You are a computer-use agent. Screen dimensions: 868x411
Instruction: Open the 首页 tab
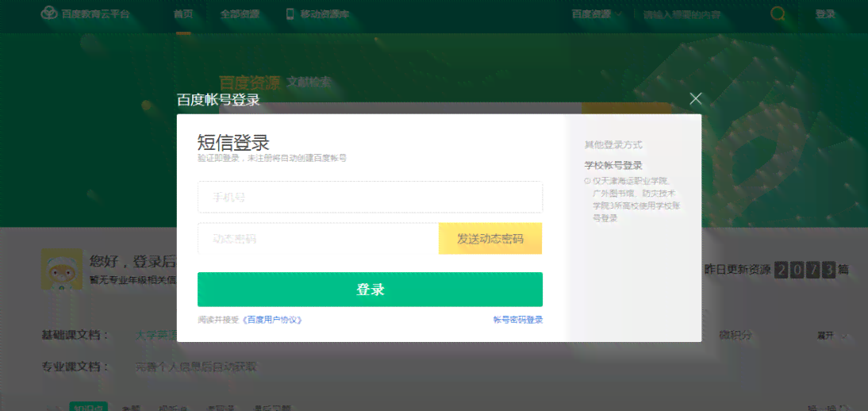tap(183, 14)
